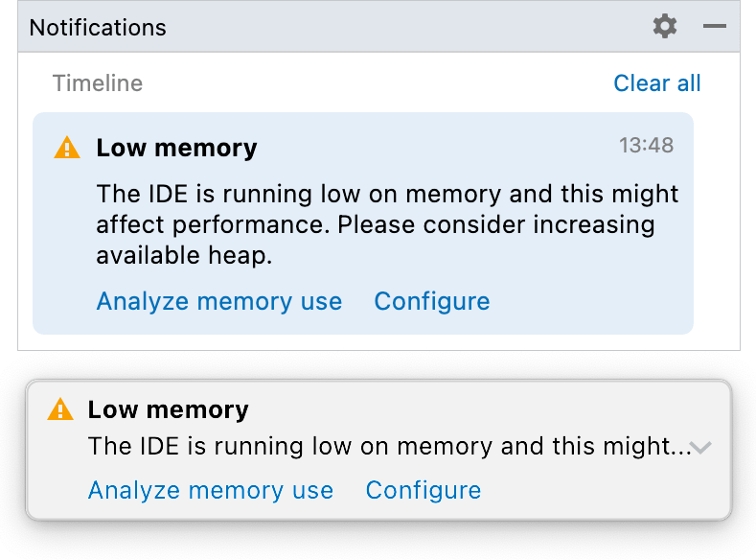Click the warning icon in the Timeline Low memory card
The width and height of the screenshot is (756, 560).
coord(67,147)
